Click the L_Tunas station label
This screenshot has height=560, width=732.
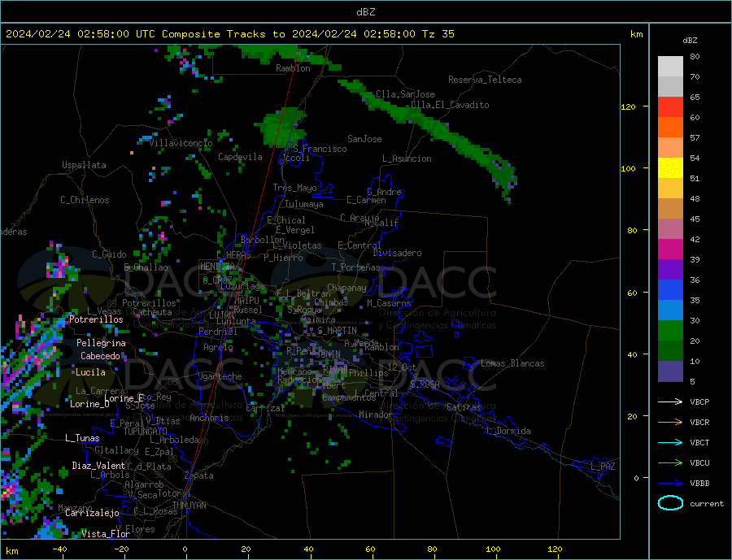point(82,438)
